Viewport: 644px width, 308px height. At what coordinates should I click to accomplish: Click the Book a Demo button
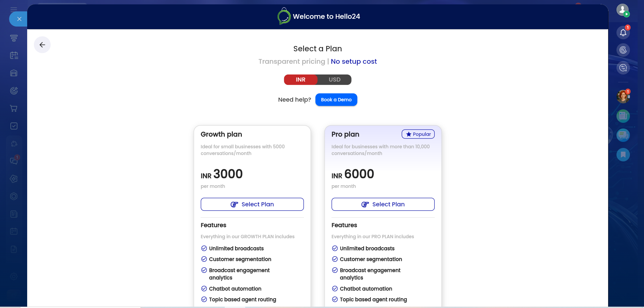(336, 100)
